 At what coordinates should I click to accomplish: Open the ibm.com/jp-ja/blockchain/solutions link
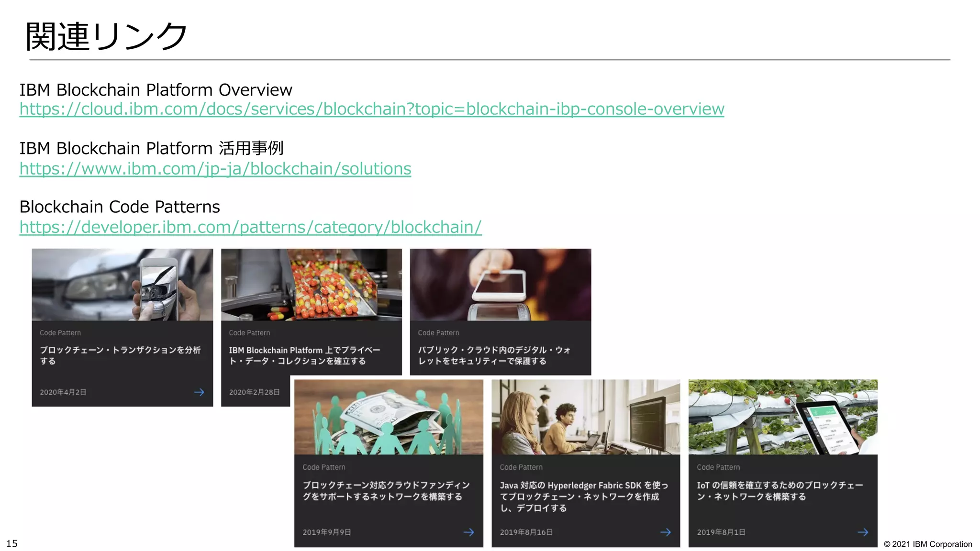tap(215, 169)
